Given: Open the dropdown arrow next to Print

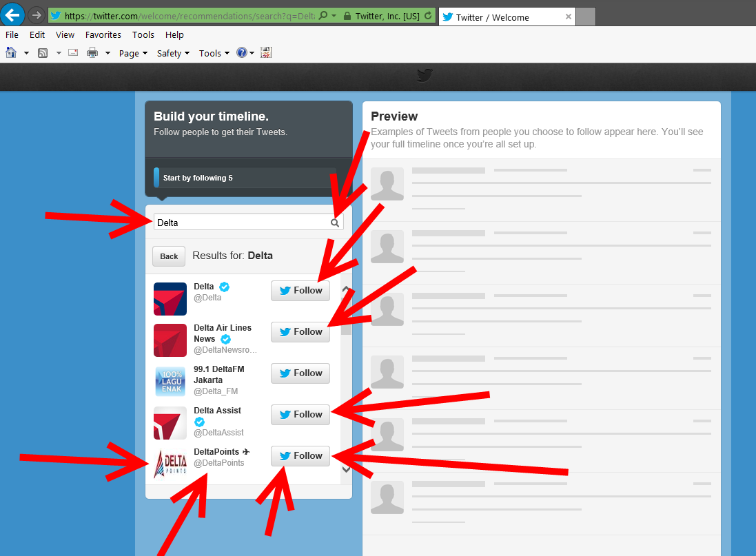Looking at the screenshot, I should (x=108, y=53).
